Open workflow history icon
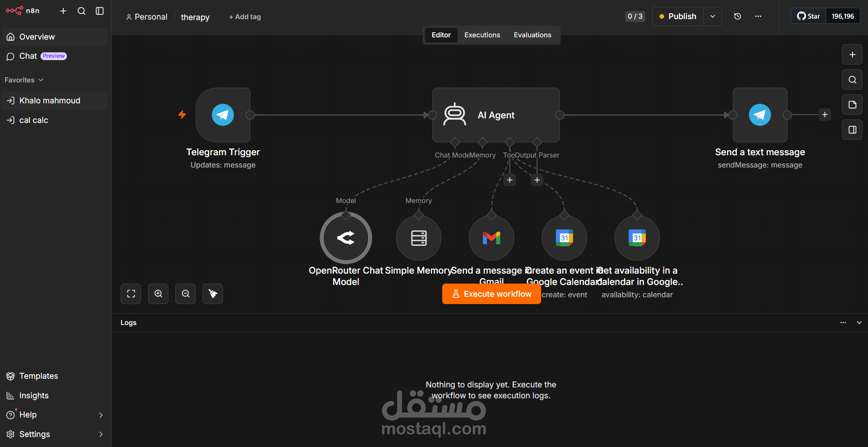Screen dimensions: 868x447 [738, 16]
